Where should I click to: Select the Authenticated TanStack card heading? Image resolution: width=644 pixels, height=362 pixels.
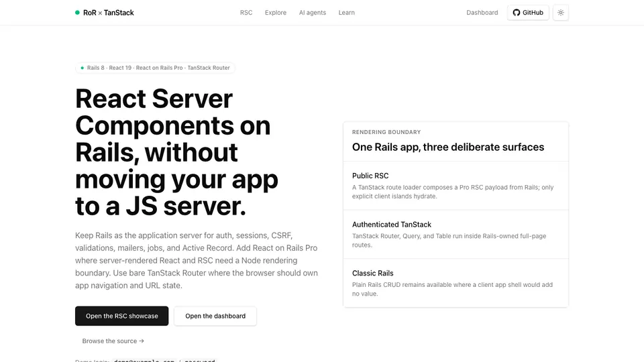(x=391, y=225)
